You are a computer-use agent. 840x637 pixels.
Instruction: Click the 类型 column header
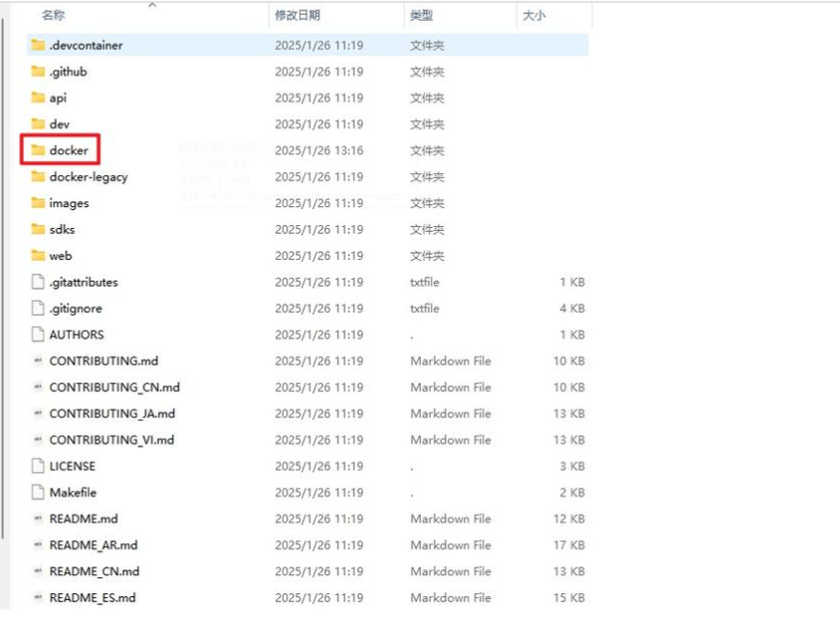(421, 16)
